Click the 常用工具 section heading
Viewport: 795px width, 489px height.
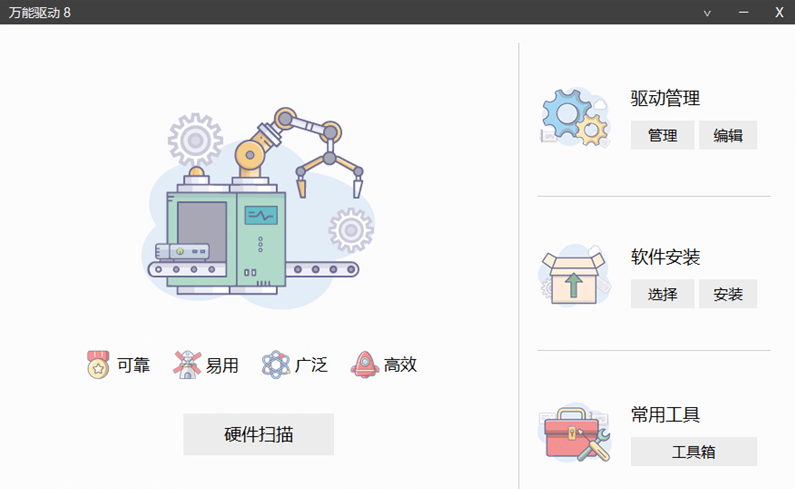click(x=665, y=415)
